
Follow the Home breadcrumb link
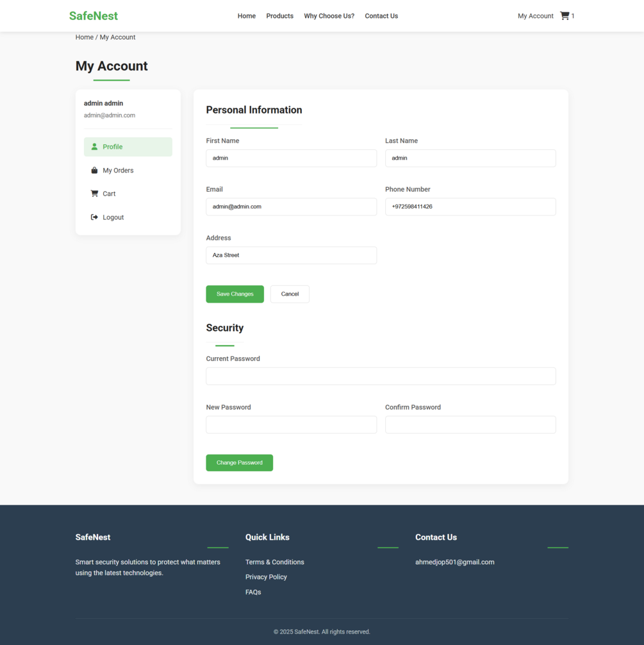[85, 37]
